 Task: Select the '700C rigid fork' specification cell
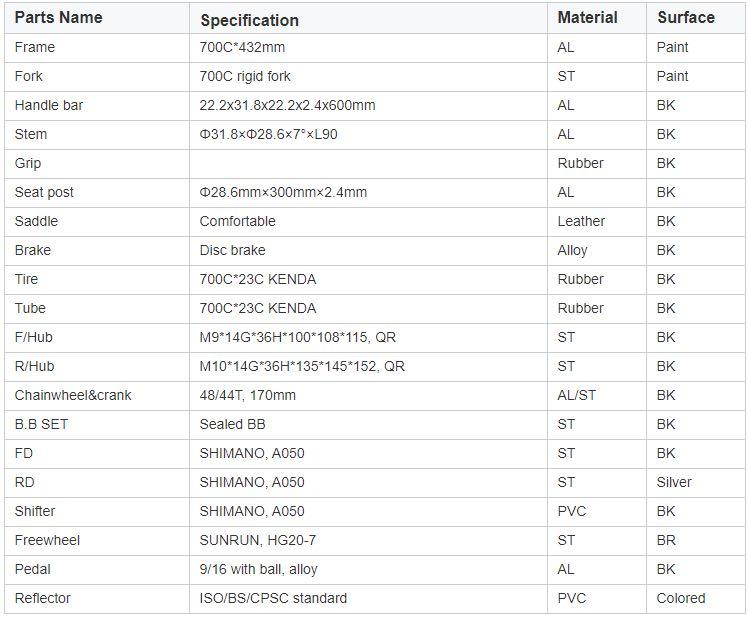245,76
